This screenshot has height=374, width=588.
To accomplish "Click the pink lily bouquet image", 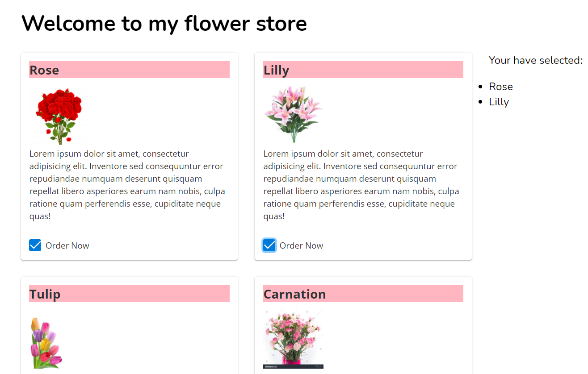I will [x=293, y=114].
